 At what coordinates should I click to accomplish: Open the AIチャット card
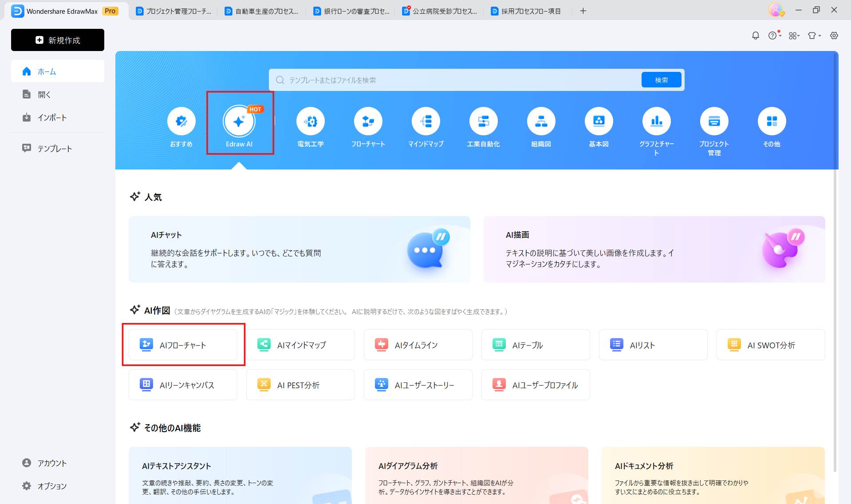click(299, 249)
